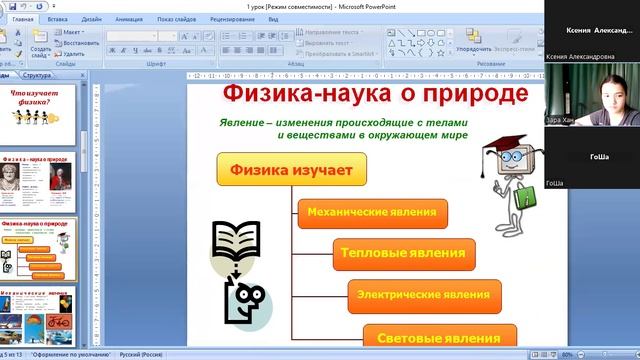Open the Вид ribbon tab
This screenshot has width=640, height=360.
tap(273, 19)
